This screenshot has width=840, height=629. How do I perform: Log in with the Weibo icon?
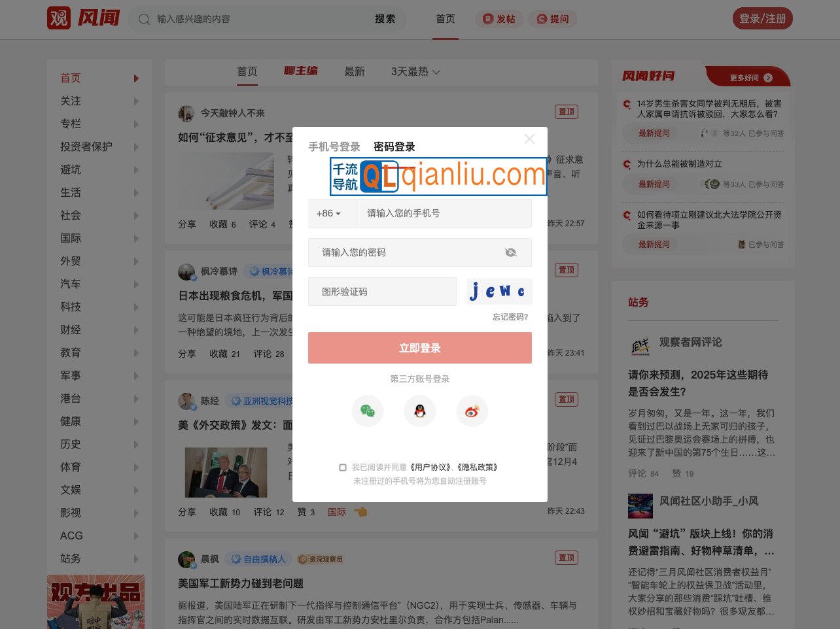click(472, 411)
